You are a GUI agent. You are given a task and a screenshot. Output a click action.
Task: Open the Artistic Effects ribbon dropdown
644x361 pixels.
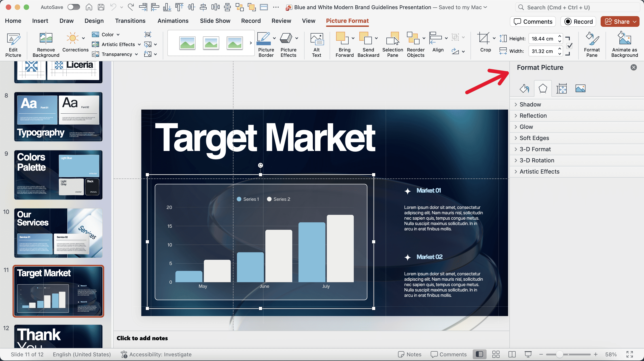[116, 45]
